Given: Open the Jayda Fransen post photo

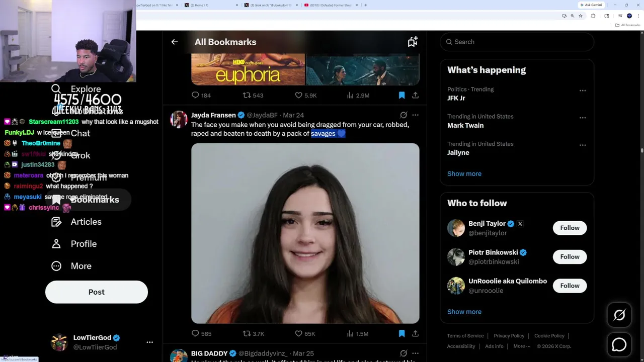Looking at the screenshot, I should pos(305,233).
